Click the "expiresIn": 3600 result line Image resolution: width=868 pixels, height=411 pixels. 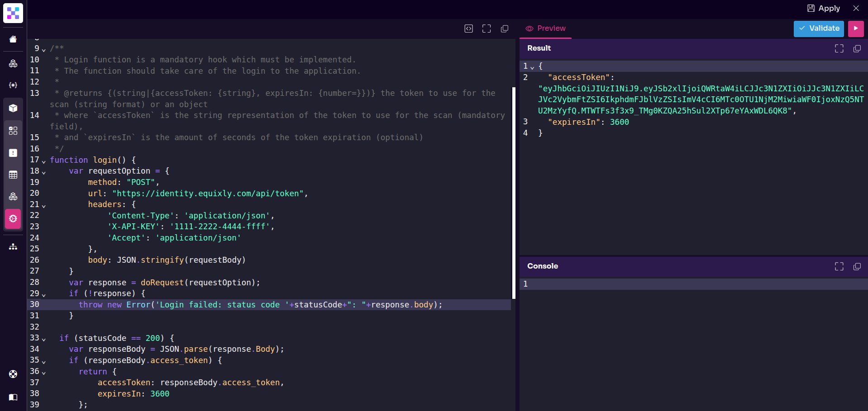588,122
